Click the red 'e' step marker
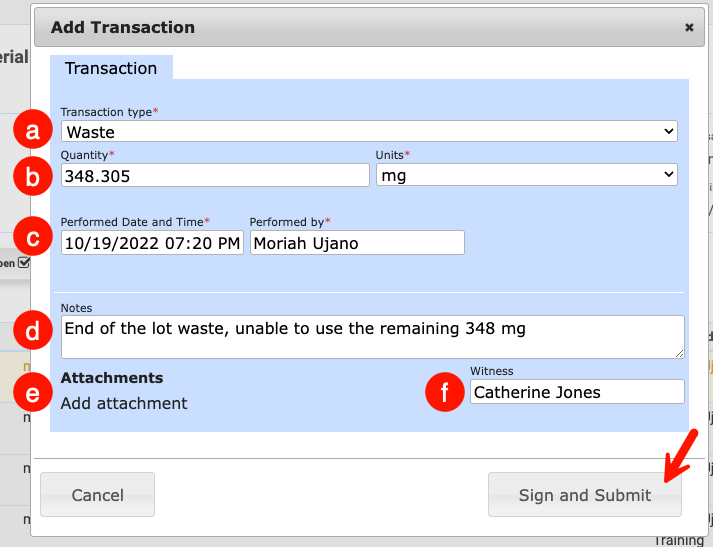Image resolution: width=713 pixels, height=547 pixels. point(32,394)
